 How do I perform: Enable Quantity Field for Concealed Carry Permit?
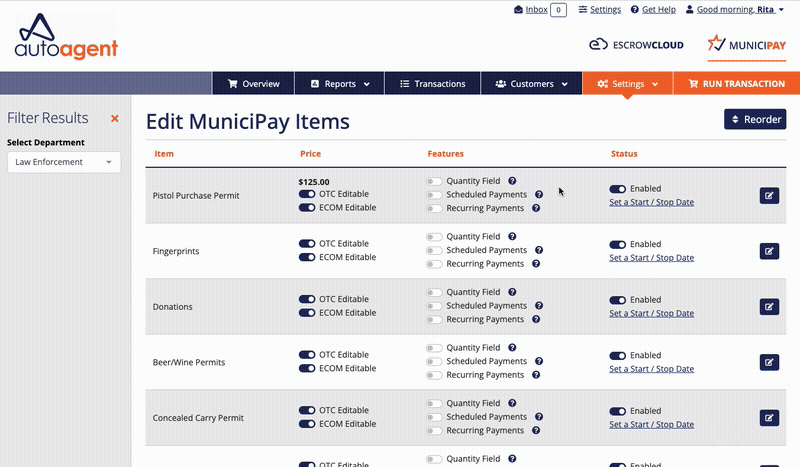(434, 404)
